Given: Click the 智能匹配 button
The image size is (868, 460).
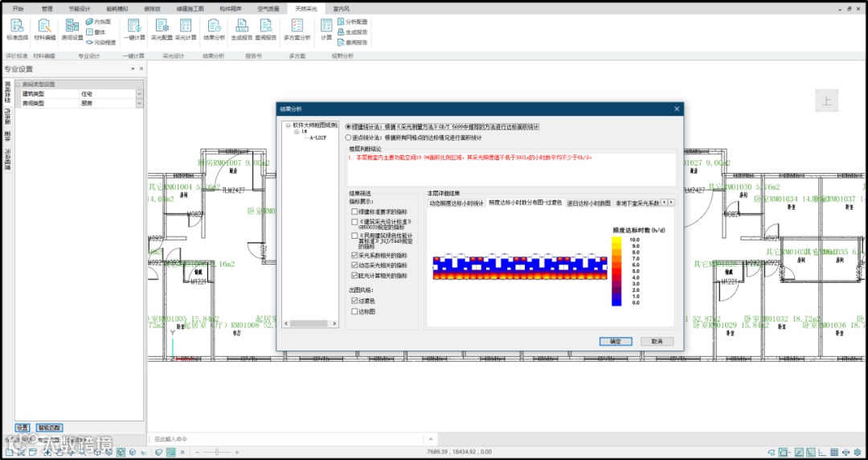Looking at the screenshot, I should 49,428.
